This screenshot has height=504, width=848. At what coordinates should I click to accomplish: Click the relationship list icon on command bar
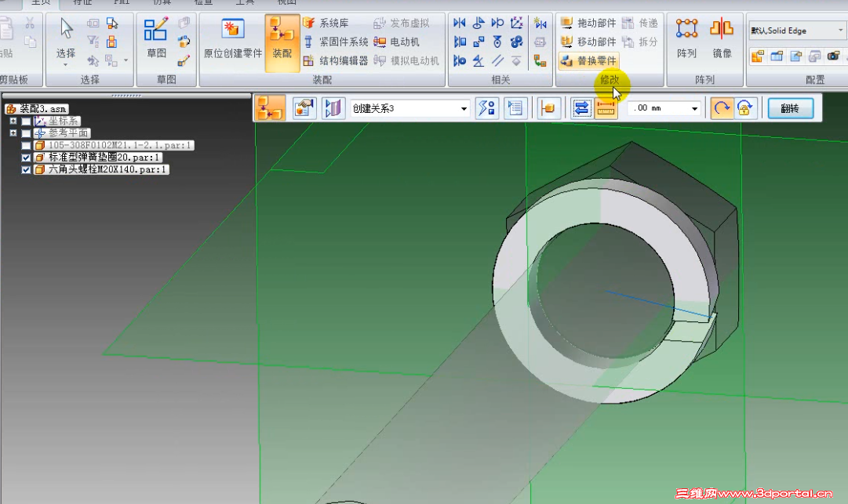click(515, 108)
